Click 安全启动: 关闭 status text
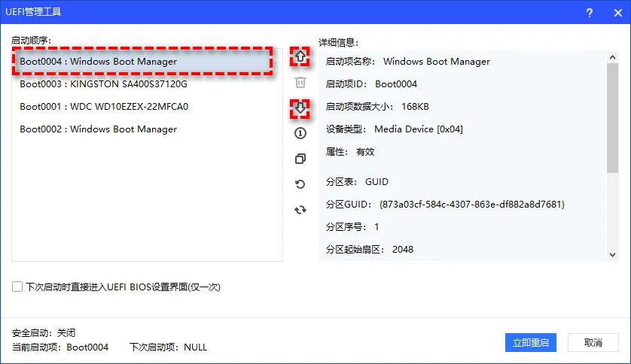Image resolution: width=631 pixels, height=364 pixels. click(x=44, y=332)
